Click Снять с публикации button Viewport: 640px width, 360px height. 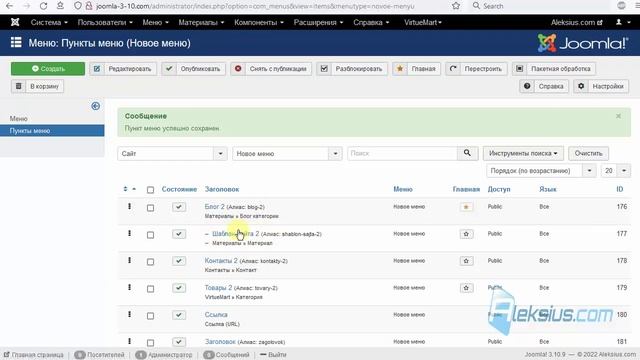(x=271, y=69)
